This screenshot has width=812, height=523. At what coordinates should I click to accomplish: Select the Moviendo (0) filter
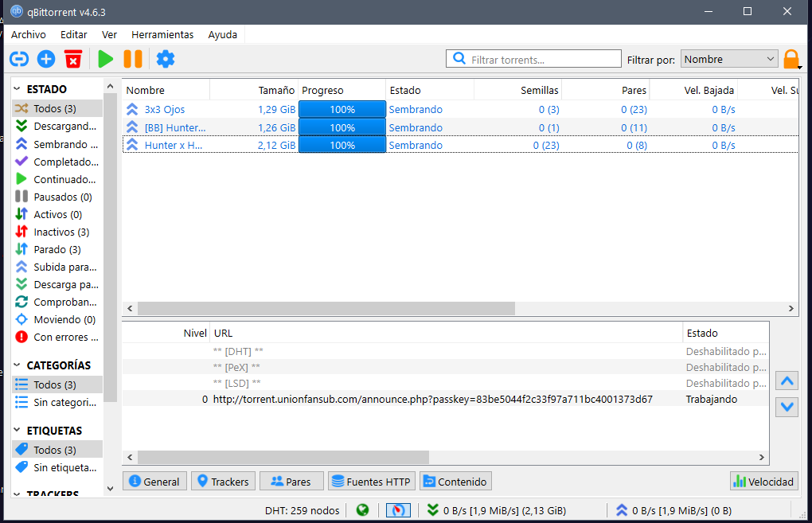point(57,319)
